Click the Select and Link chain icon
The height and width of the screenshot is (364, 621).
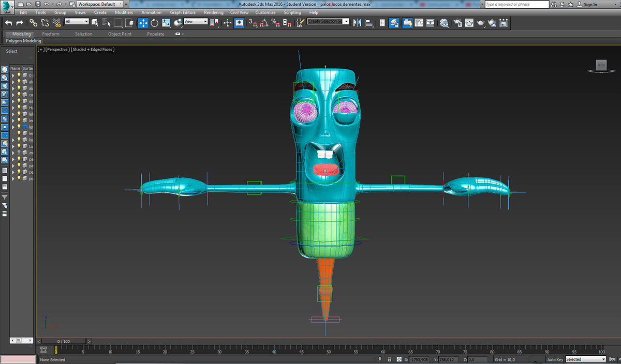pos(33,23)
